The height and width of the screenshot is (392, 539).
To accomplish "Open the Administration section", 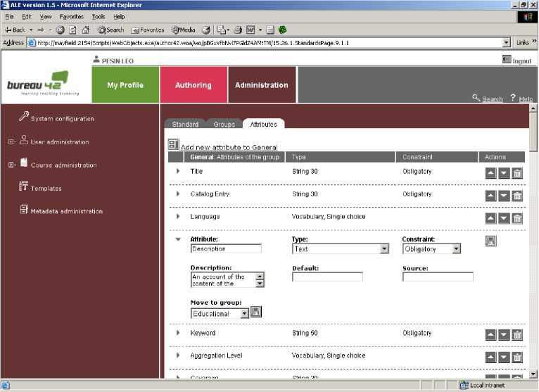I will coord(262,85).
